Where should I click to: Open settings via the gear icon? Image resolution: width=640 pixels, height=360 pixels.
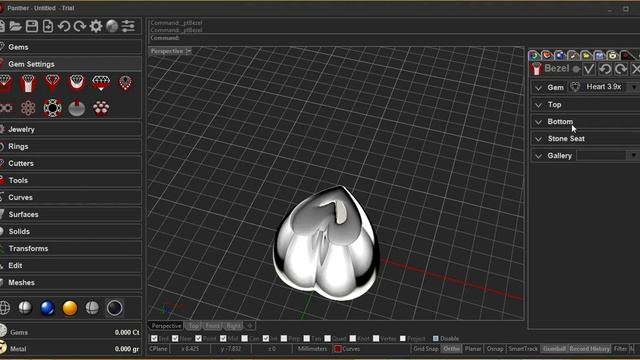[96, 26]
